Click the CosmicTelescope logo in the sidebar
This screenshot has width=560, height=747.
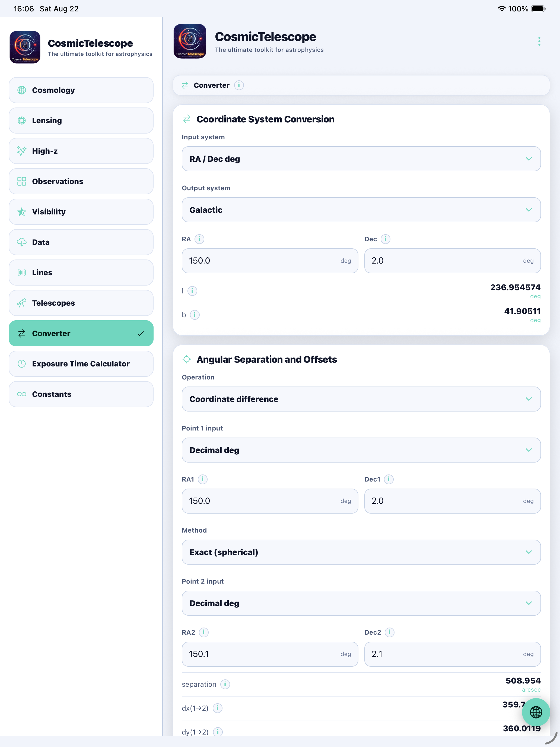[25, 47]
